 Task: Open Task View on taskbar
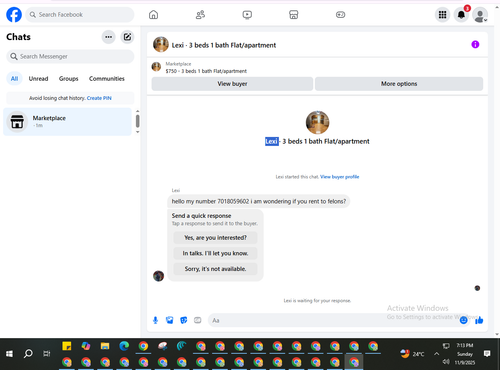(47, 354)
